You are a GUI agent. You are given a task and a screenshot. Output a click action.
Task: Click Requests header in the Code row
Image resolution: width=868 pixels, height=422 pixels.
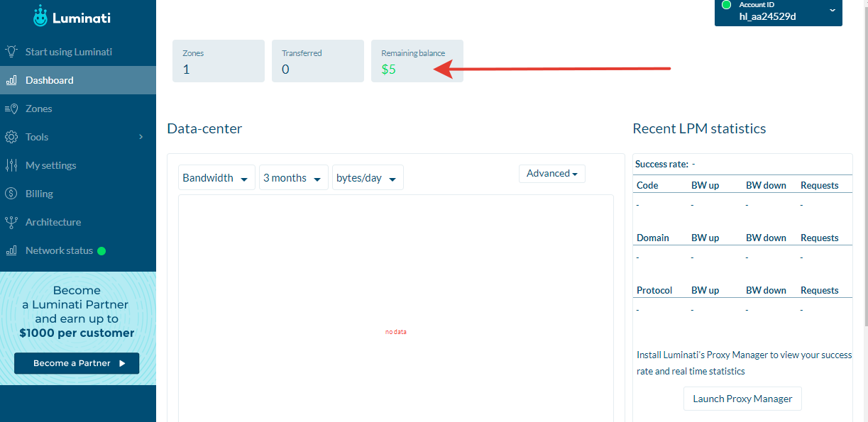tap(820, 185)
